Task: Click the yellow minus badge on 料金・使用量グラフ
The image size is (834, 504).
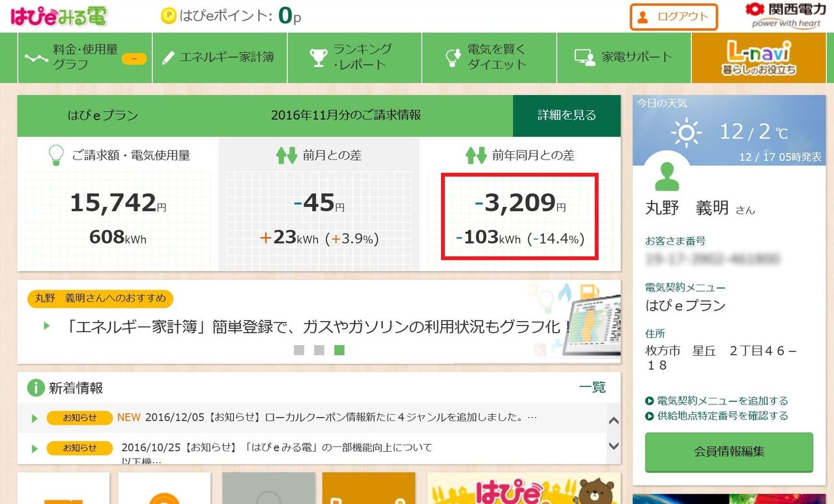Action: click(134, 59)
